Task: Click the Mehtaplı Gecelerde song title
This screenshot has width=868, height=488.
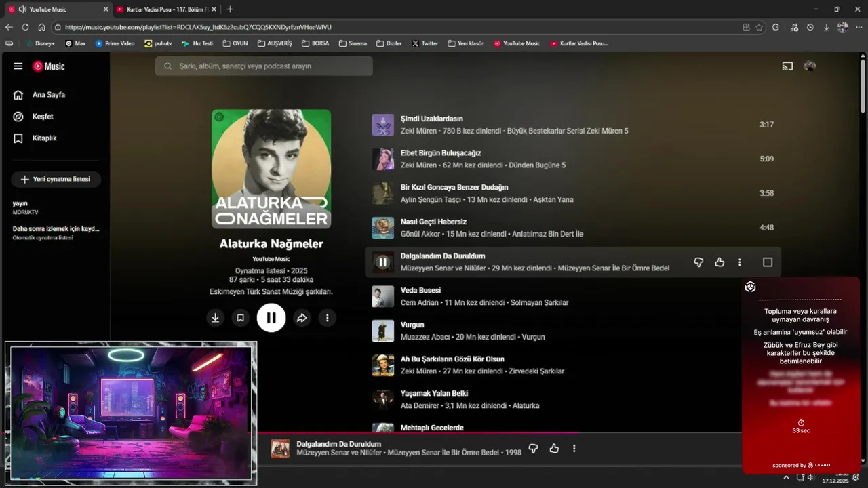Action: (x=432, y=428)
